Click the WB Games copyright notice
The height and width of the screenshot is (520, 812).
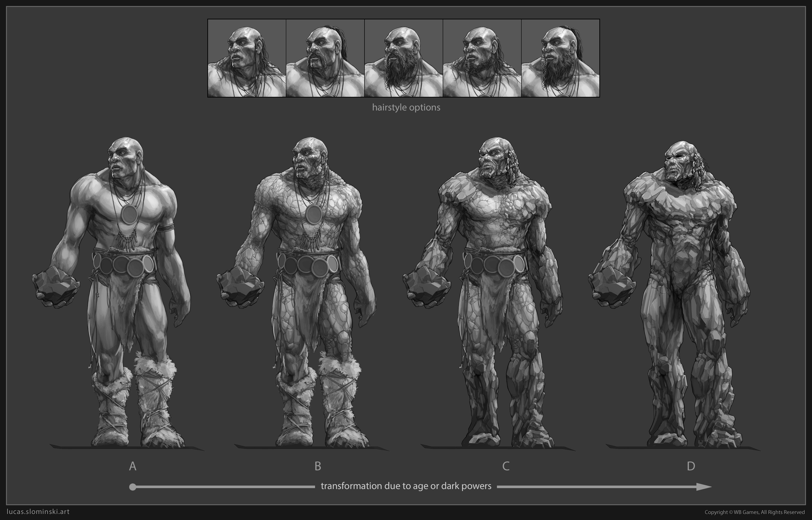755,512
